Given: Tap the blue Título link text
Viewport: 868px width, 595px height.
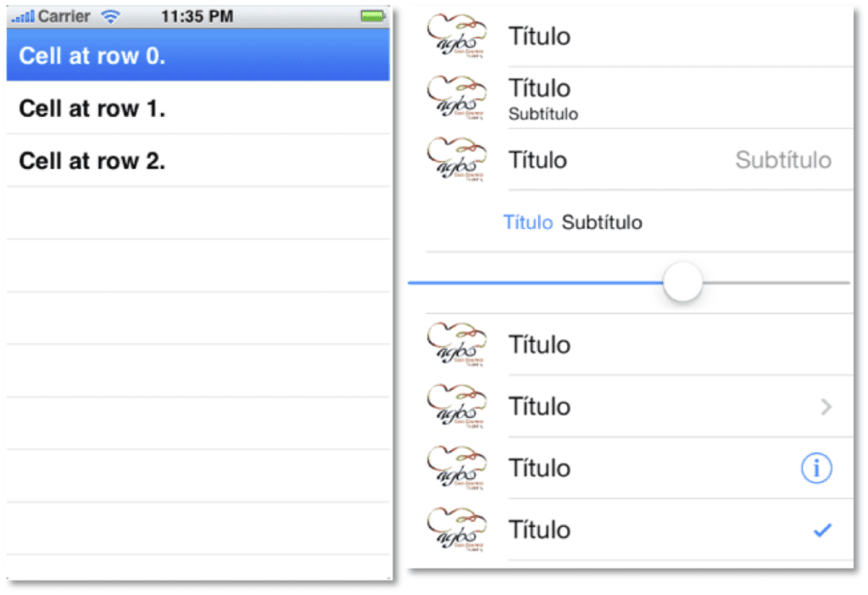Looking at the screenshot, I should click(528, 222).
